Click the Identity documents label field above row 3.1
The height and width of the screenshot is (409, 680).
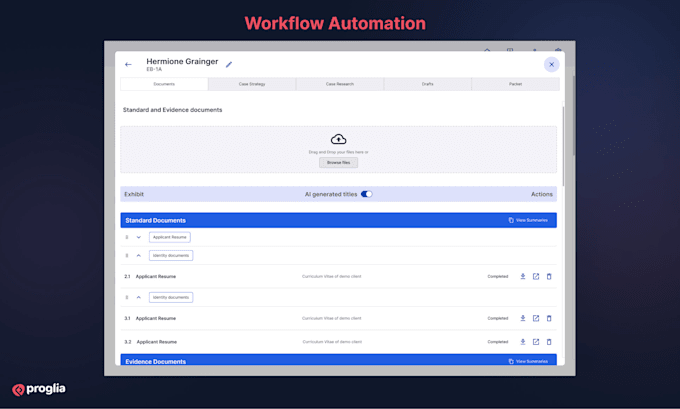[x=171, y=298]
